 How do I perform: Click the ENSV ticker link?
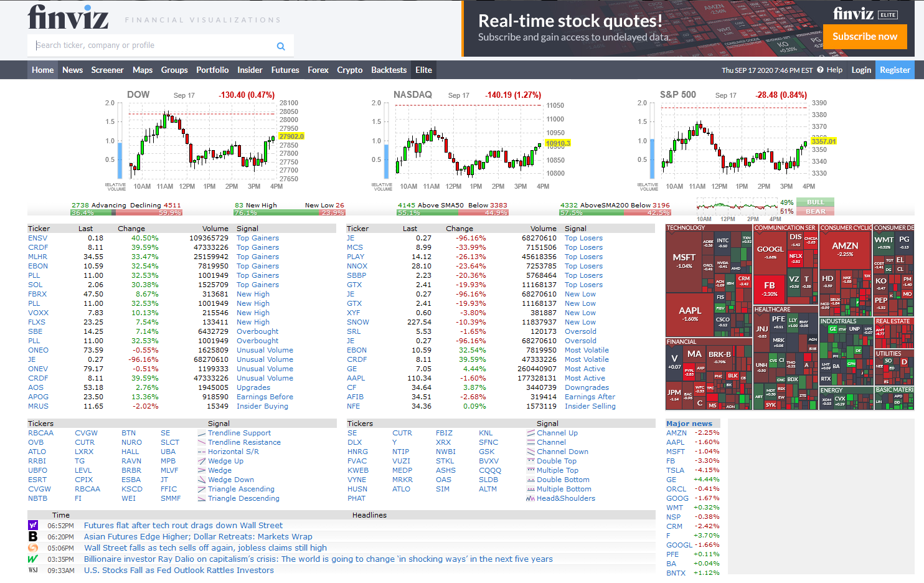37,238
